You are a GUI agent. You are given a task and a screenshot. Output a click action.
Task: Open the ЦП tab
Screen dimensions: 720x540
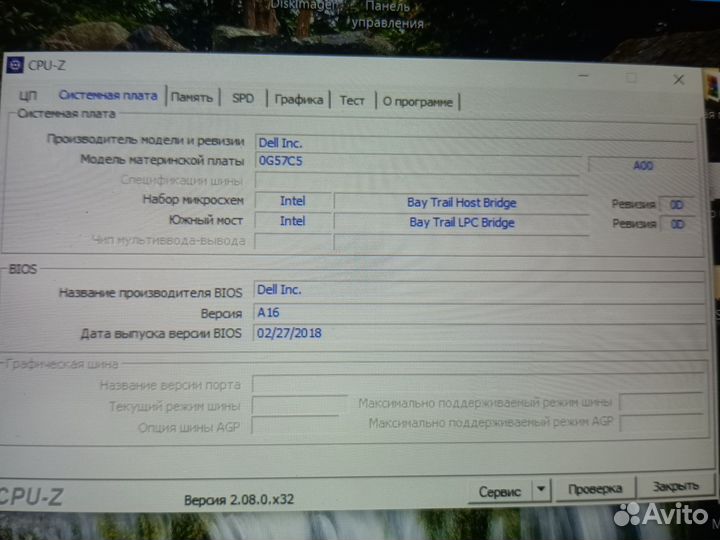(x=28, y=96)
